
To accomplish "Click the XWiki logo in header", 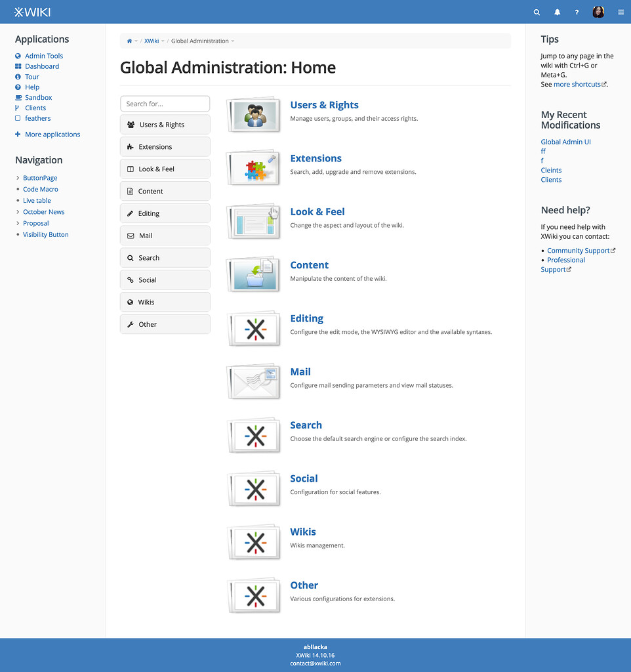I will tap(32, 12).
